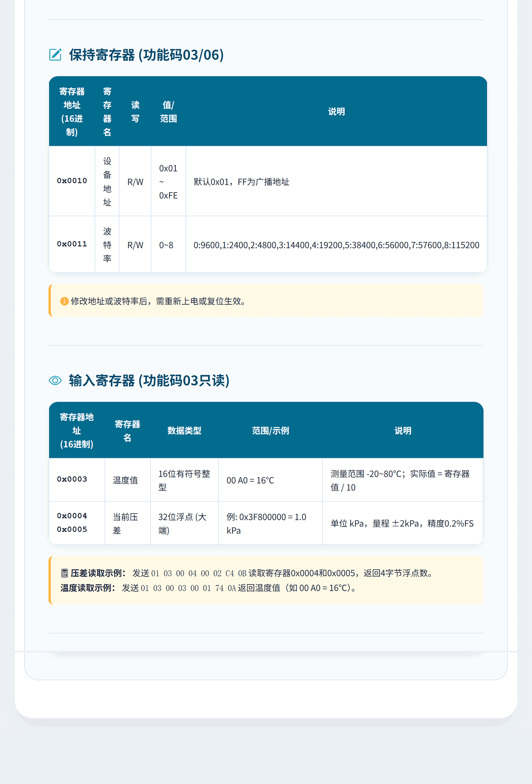Click the description 单位 kPa，量程 ±2kPa
The height and width of the screenshot is (784, 532).
(402, 523)
